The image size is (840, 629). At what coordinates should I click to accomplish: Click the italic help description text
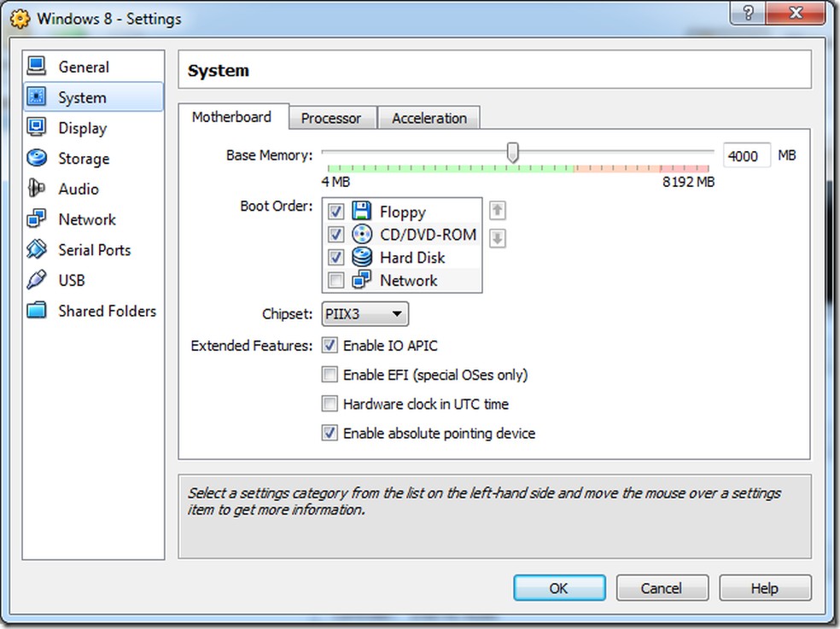[484, 501]
